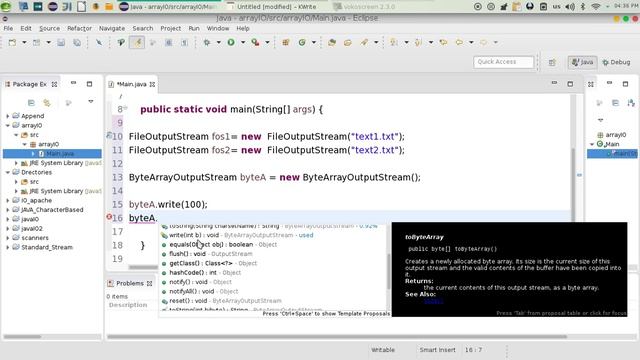Open the File menu

click(x=8, y=29)
